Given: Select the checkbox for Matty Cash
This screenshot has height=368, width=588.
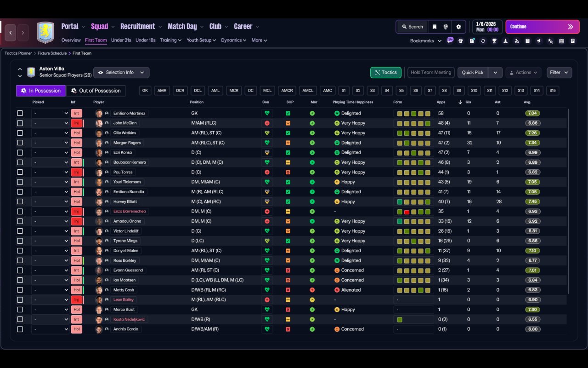Looking at the screenshot, I should click(20, 290).
